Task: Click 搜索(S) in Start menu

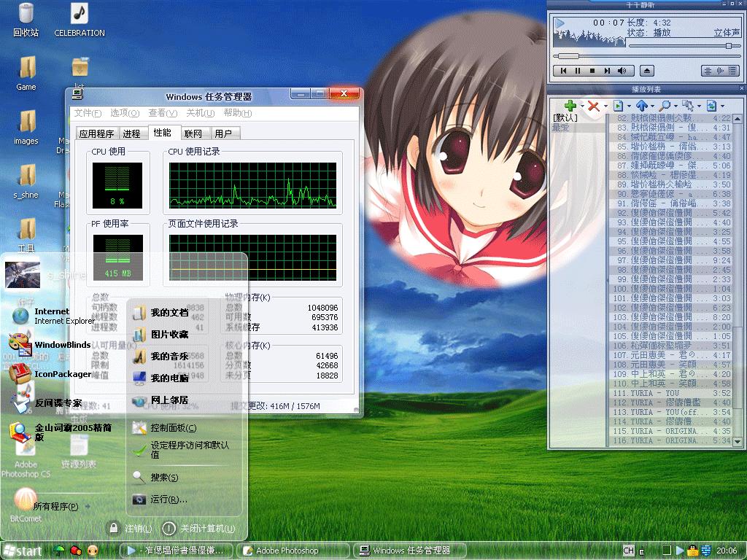Action: (156, 477)
